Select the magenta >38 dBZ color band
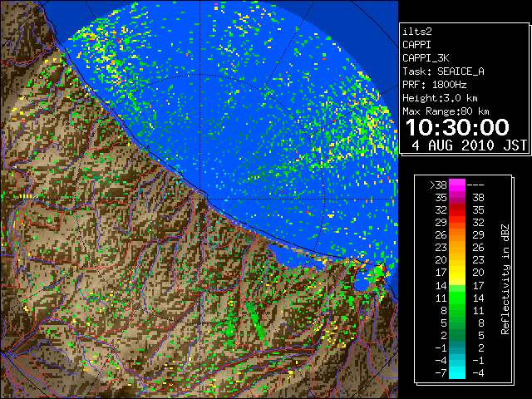This screenshot has height=399, width=532. point(457,185)
